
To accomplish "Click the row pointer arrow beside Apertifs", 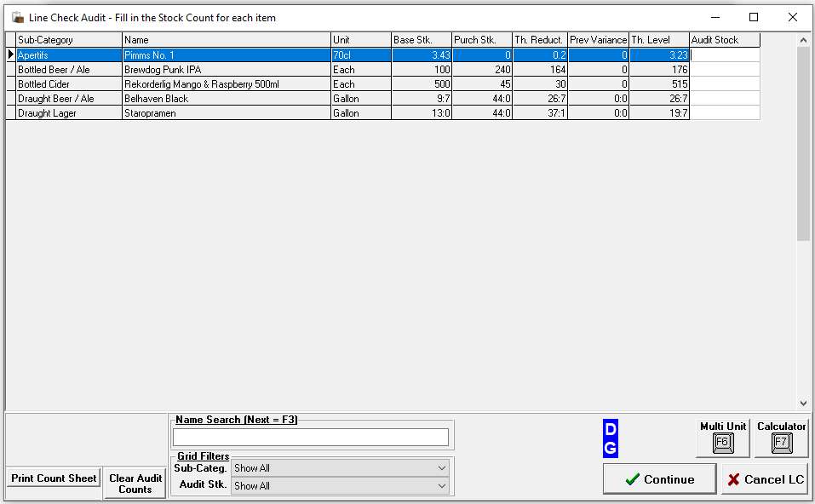I will 10,55.
